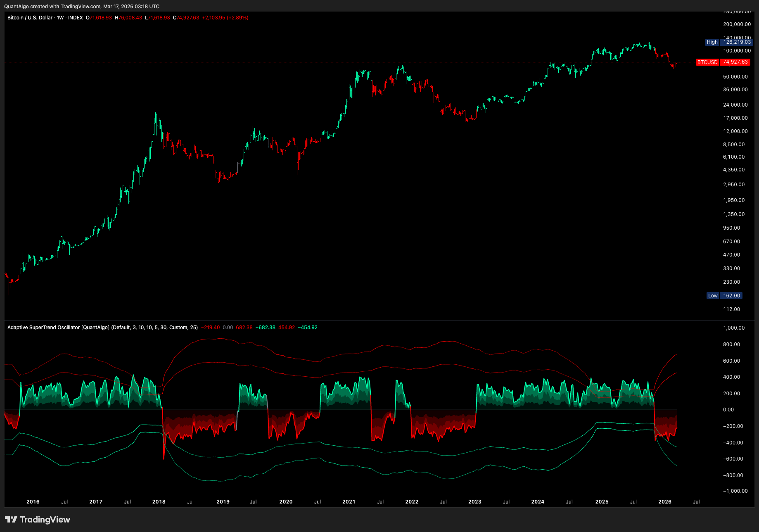Click the oscillator scale value 400.00
The image size is (759, 532).
(x=732, y=377)
